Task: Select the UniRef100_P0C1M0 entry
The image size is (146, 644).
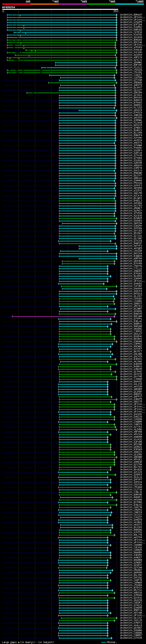Action: coord(131,52)
